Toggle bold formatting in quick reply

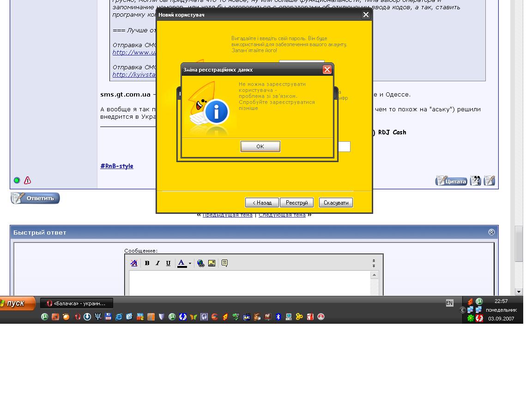(x=147, y=263)
